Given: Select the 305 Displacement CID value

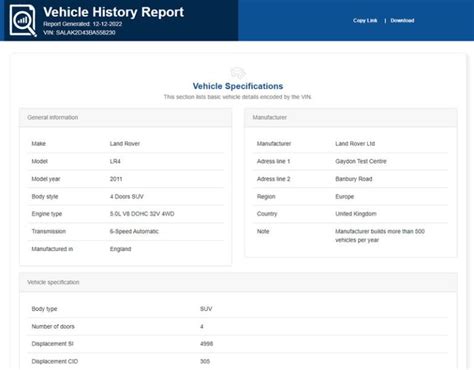Looking at the screenshot, I should 205,361.
